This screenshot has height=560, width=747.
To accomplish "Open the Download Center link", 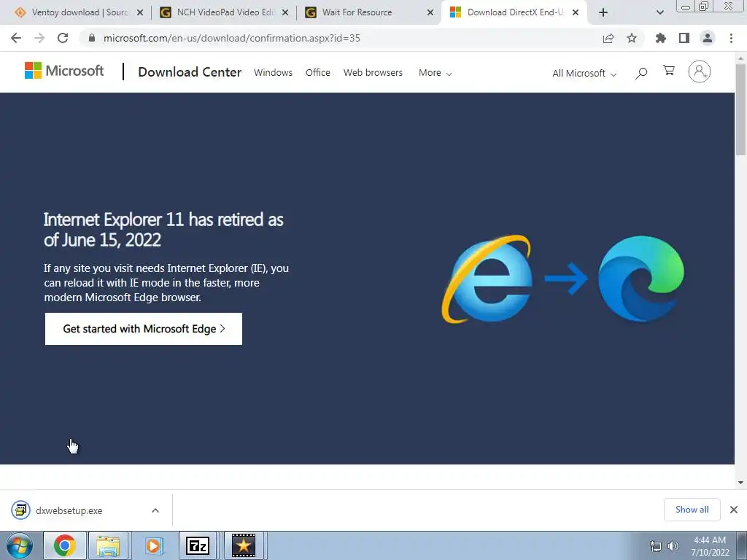I will click(190, 72).
